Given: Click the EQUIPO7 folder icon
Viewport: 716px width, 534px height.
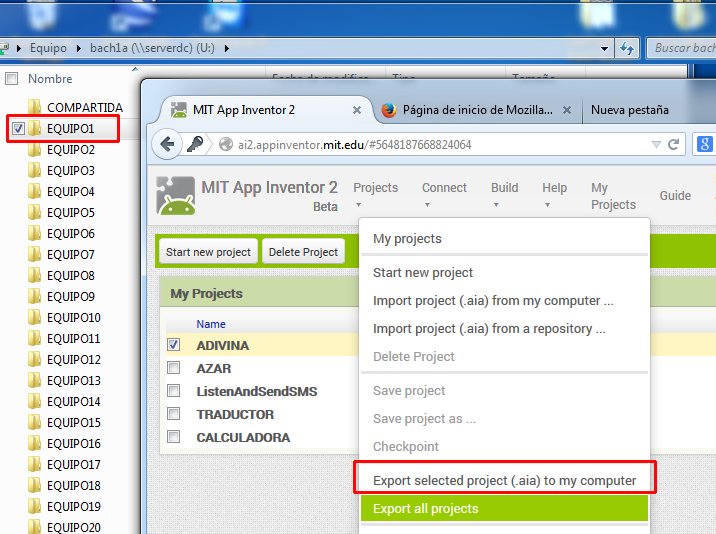Looking at the screenshot, I should click(x=34, y=254).
